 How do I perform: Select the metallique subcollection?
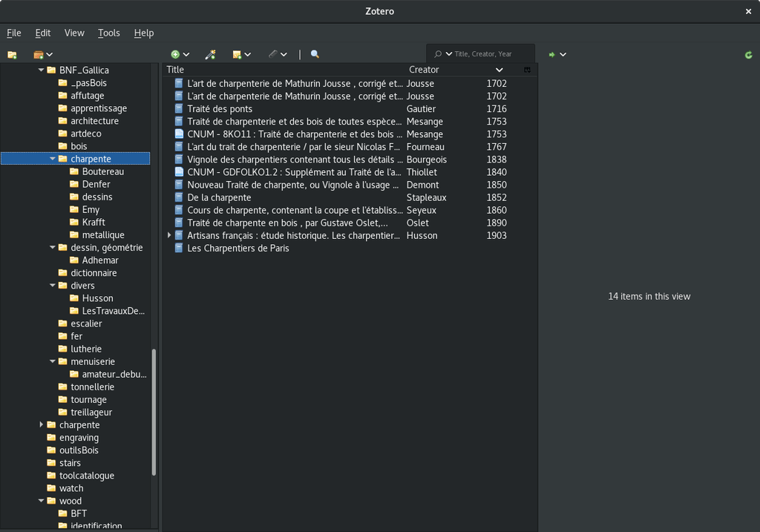[103, 234]
